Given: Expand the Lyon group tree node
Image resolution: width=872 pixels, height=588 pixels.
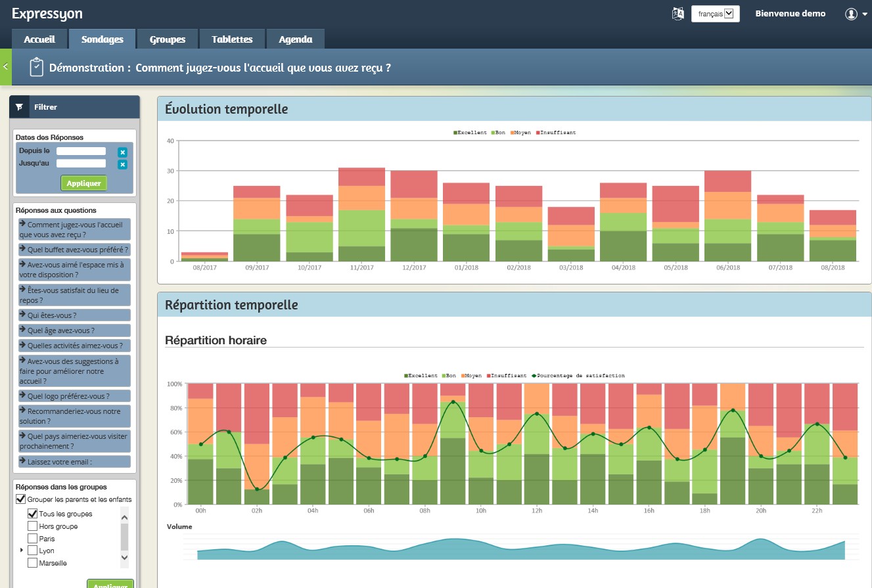Looking at the screenshot, I should (22, 551).
